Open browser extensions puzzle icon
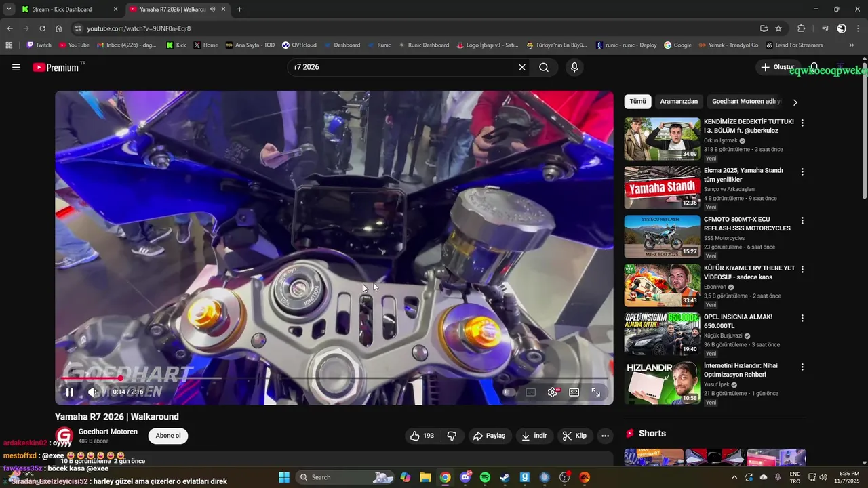Viewport: 868px width, 488px height. (802, 28)
